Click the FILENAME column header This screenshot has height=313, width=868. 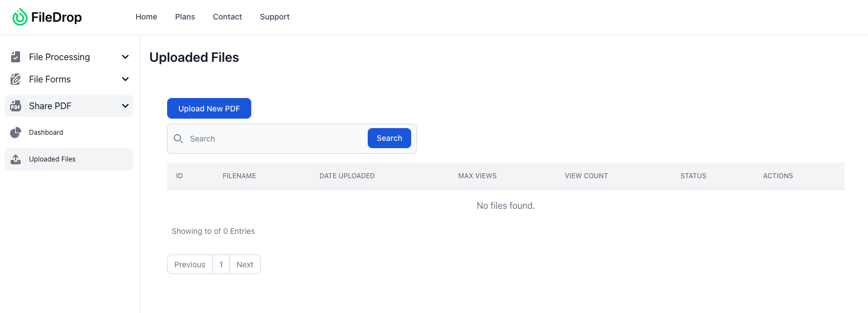tap(240, 176)
